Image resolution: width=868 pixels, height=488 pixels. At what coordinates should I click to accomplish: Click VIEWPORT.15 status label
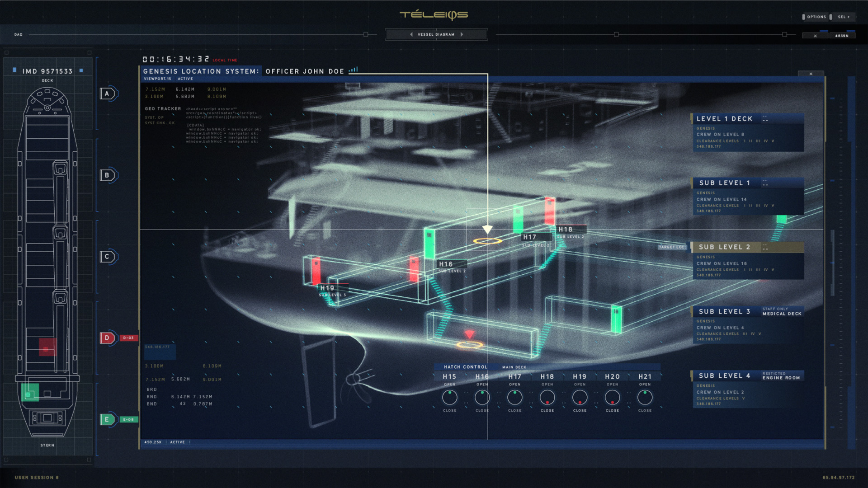(157, 79)
